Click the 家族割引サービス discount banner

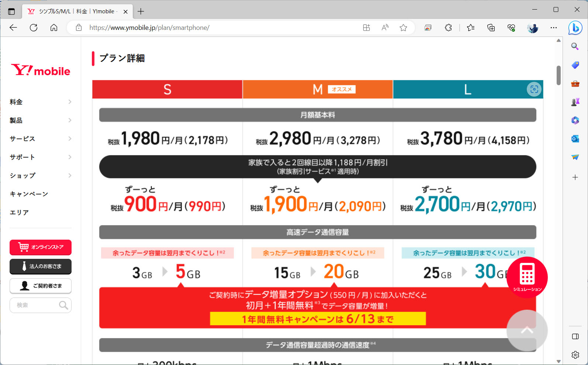click(318, 167)
